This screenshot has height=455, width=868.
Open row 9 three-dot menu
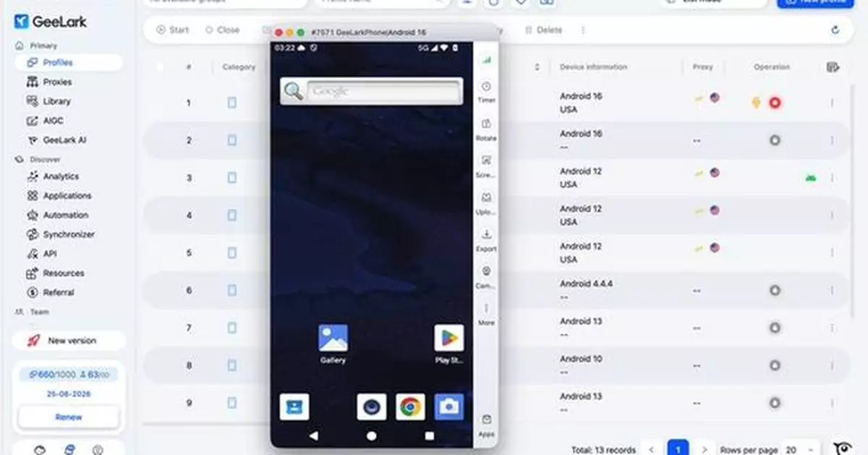coord(832,403)
